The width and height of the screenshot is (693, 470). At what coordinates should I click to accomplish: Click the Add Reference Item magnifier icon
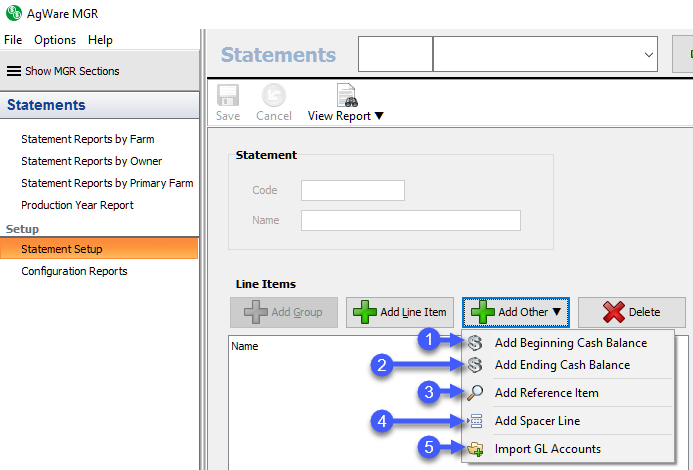click(x=475, y=393)
